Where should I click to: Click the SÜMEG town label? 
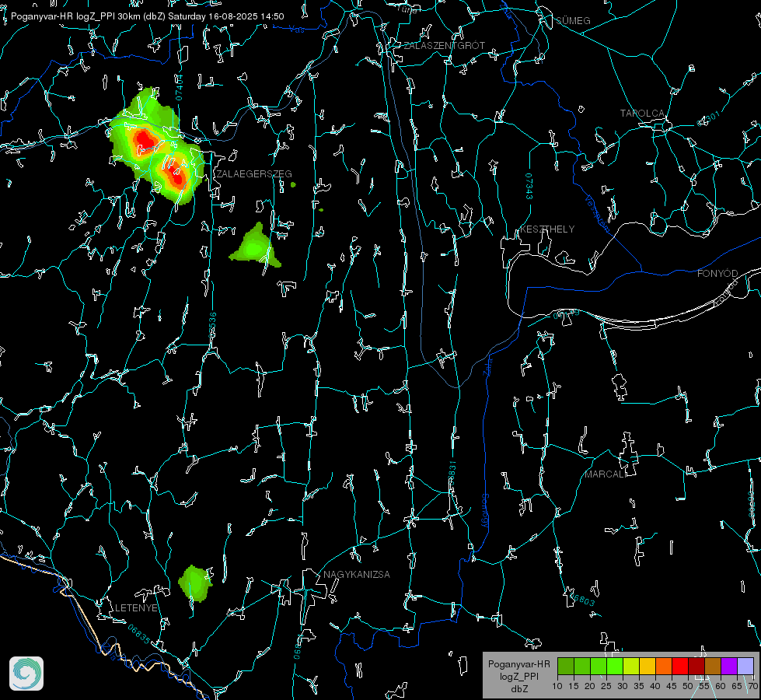573,21
